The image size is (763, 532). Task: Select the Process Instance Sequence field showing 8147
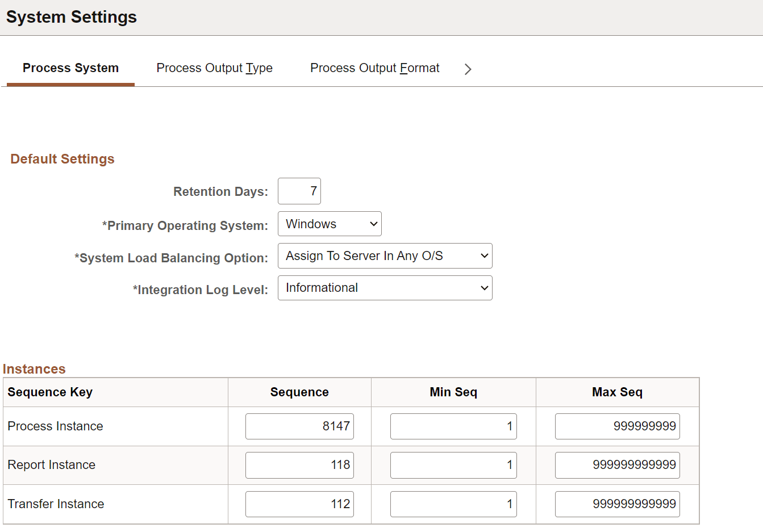coord(299,426)
